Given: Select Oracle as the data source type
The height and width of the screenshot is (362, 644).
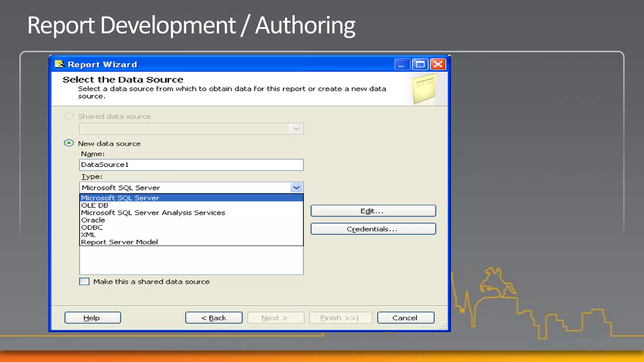Looking at the screenshot, I should 191,220.
